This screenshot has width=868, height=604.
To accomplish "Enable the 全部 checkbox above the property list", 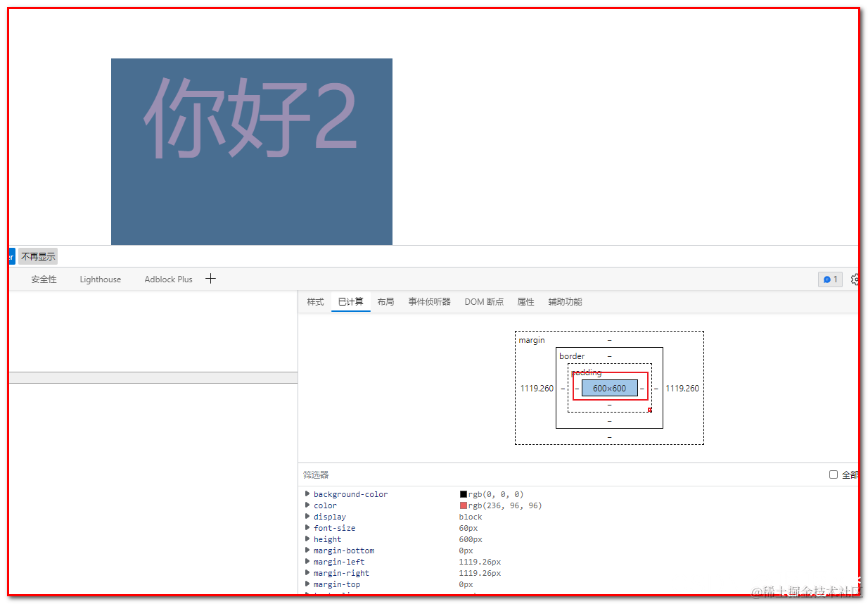I will [x=834, y=474].
